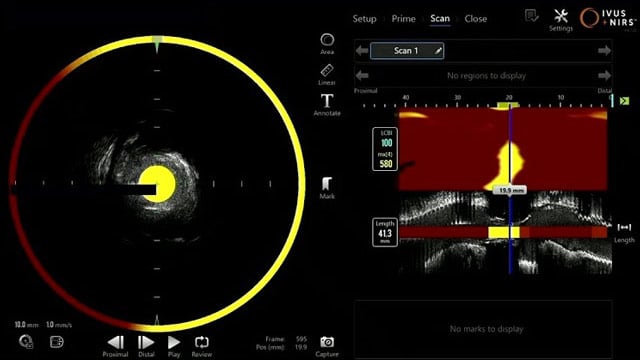
Task: Step one frame toward Proximal
Action: (x=116, y=347)
